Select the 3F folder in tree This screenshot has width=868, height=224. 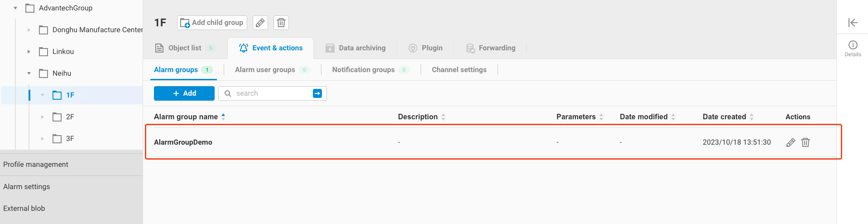(70, 139)
